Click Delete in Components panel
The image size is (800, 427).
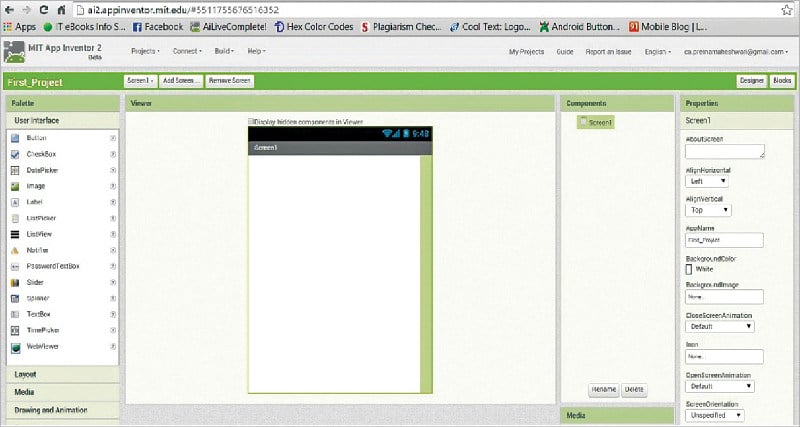pyautogui.click(x=634, y=389)
